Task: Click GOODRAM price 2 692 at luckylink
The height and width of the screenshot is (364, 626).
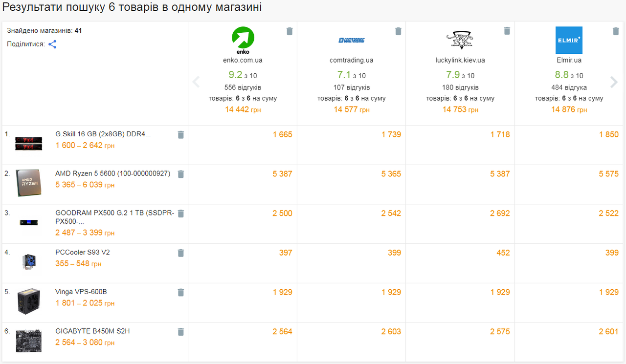Action: (x=500, y=213)
